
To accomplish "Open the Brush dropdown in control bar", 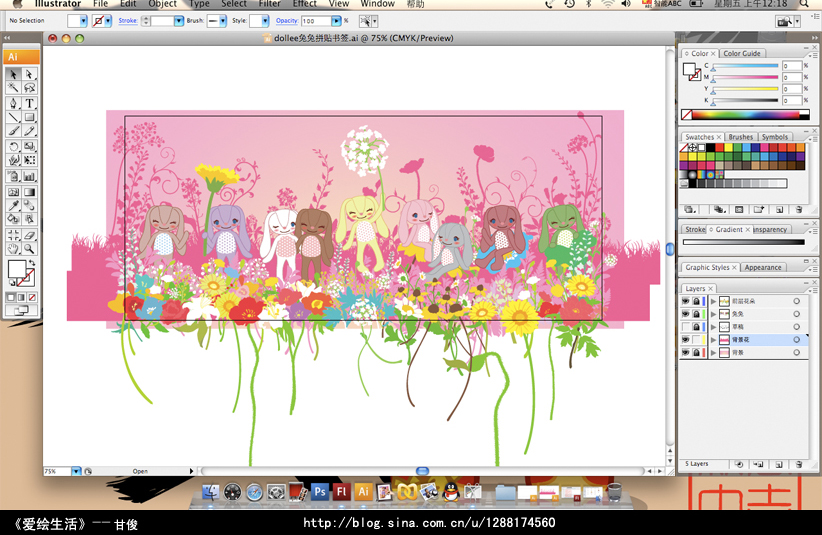I will [x=223, y=21].
